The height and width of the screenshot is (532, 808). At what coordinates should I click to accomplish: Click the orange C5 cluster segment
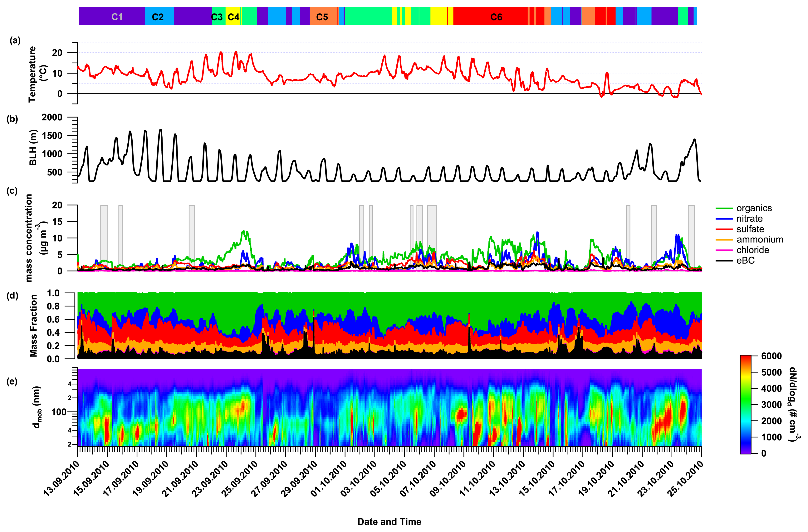coord(322,17)
